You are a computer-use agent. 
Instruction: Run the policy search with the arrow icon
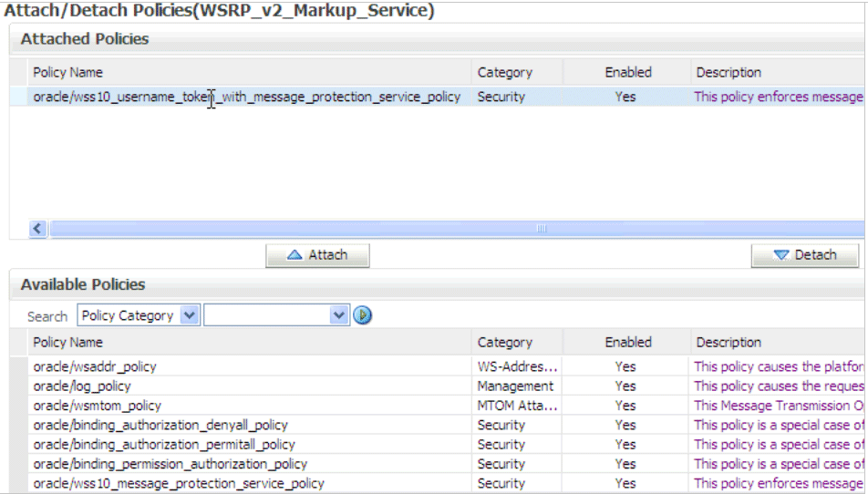(363, 315)
